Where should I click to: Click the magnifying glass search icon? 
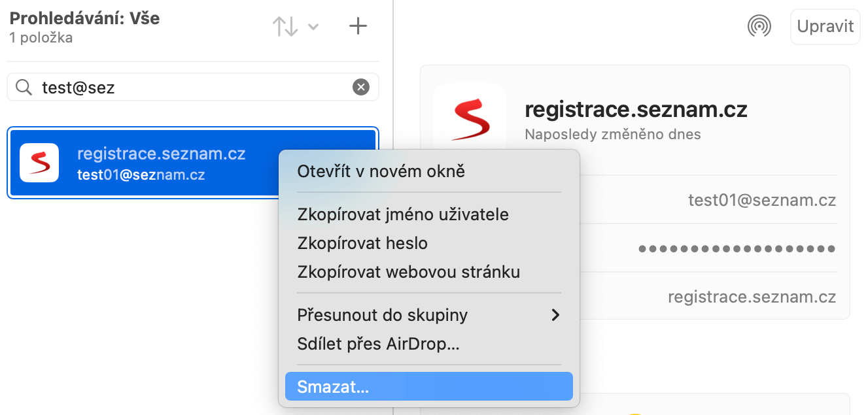[24, 87]
